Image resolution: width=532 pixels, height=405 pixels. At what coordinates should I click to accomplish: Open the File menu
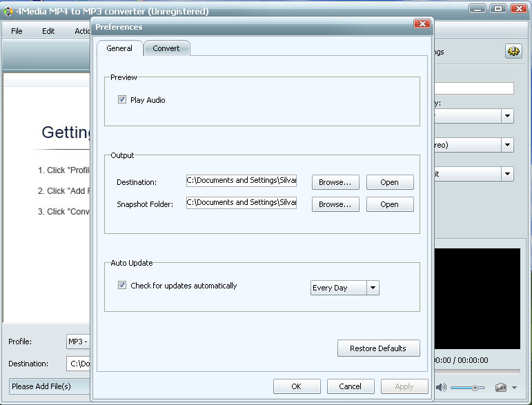tap(17, 31)
